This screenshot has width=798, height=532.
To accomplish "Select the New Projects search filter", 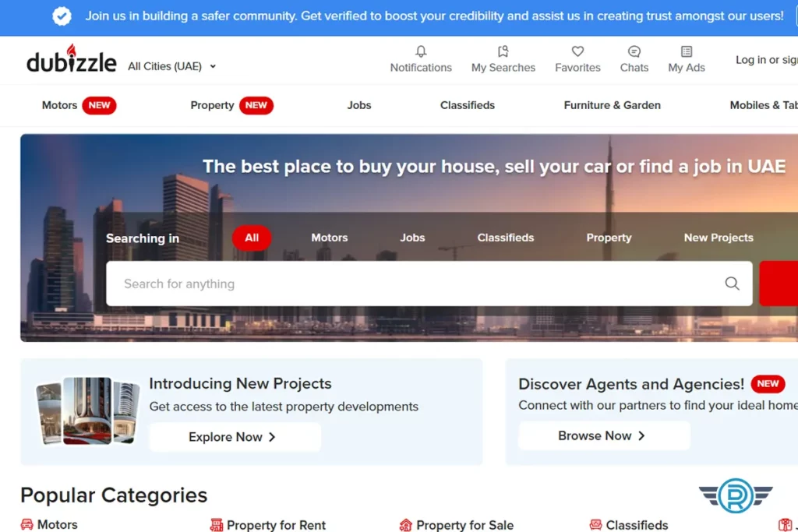I will 718,238.
